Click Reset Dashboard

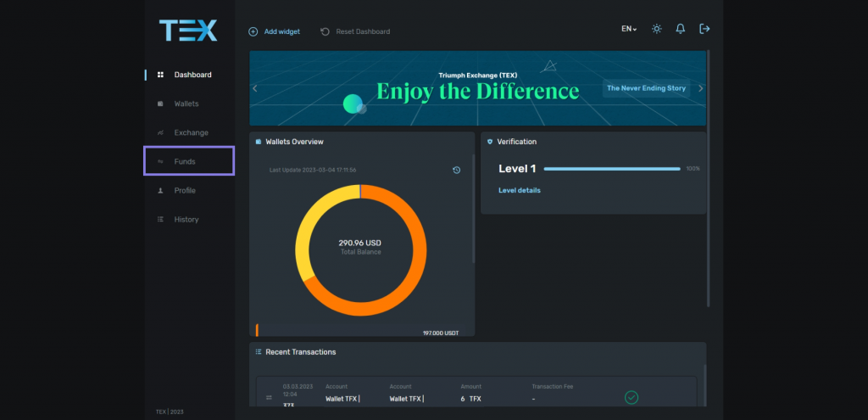pos(355,31)
